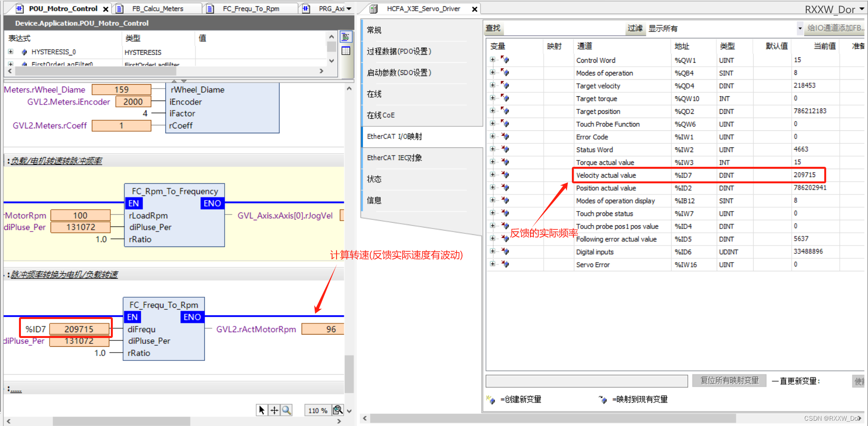
Task: Click variable icon of Error Code row
Action: tap(505, 137)
